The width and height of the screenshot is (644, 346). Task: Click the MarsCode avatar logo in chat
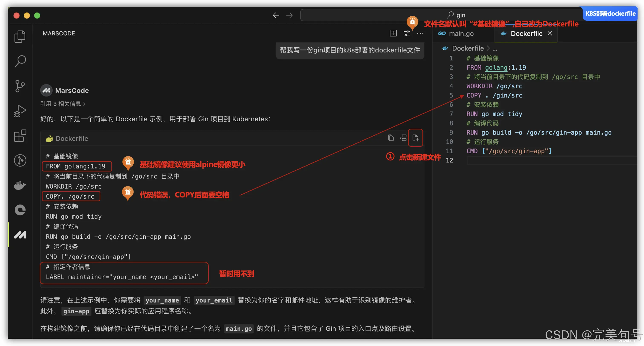pyautogui.click(x=46, y=90)
